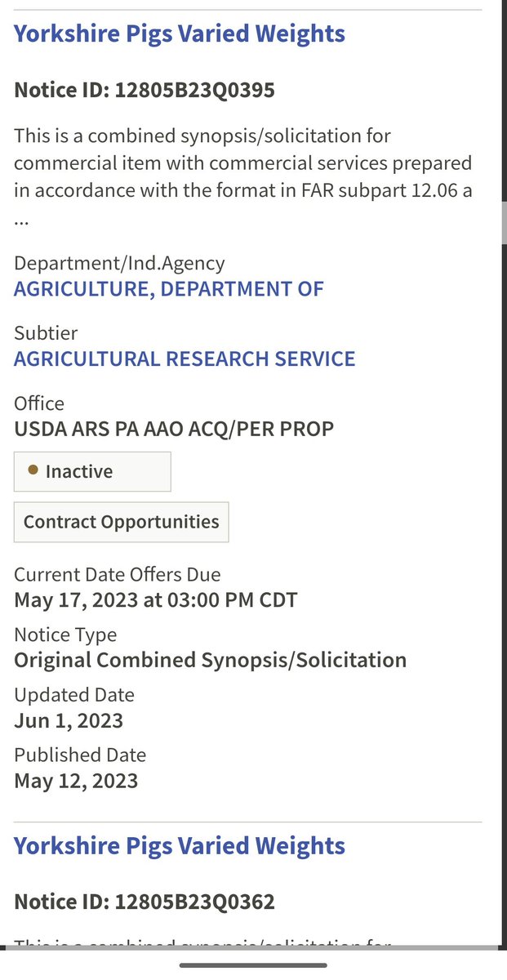Viewport: 507px width, 980px height.
Task: Click the updated date Jun 1, 2023
Action: pos(69,720)
